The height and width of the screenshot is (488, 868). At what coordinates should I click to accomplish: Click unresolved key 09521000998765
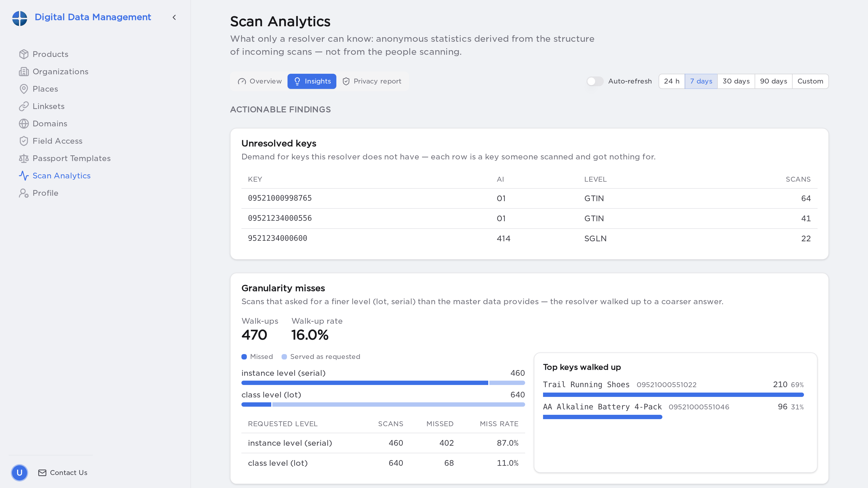click(280, 198)
